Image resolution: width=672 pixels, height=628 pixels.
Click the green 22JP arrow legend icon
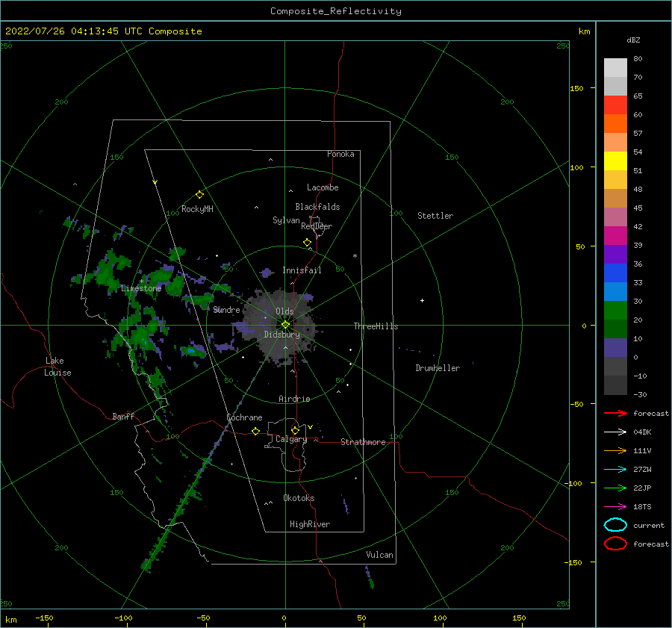[x=615, y=488]
